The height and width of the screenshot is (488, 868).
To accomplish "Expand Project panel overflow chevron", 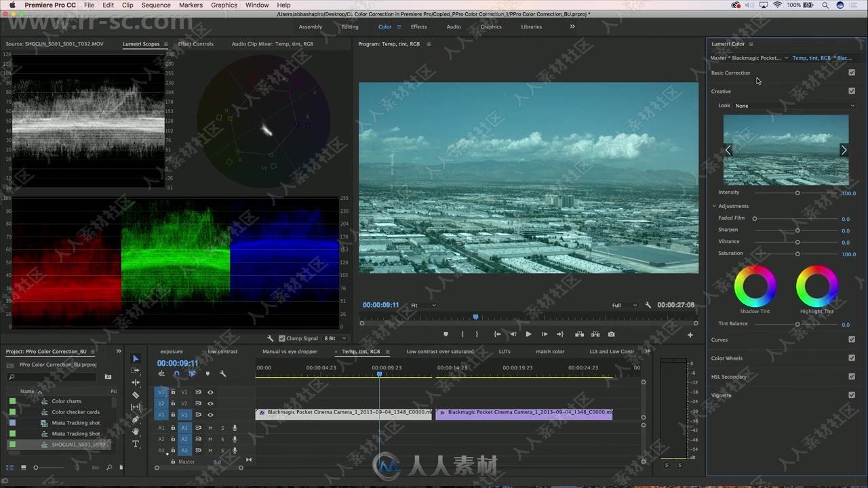I will coord(119,351).
